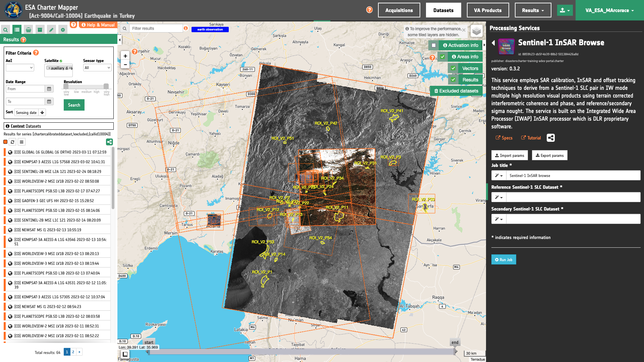Open the Specs link

(x=504, y=138)
